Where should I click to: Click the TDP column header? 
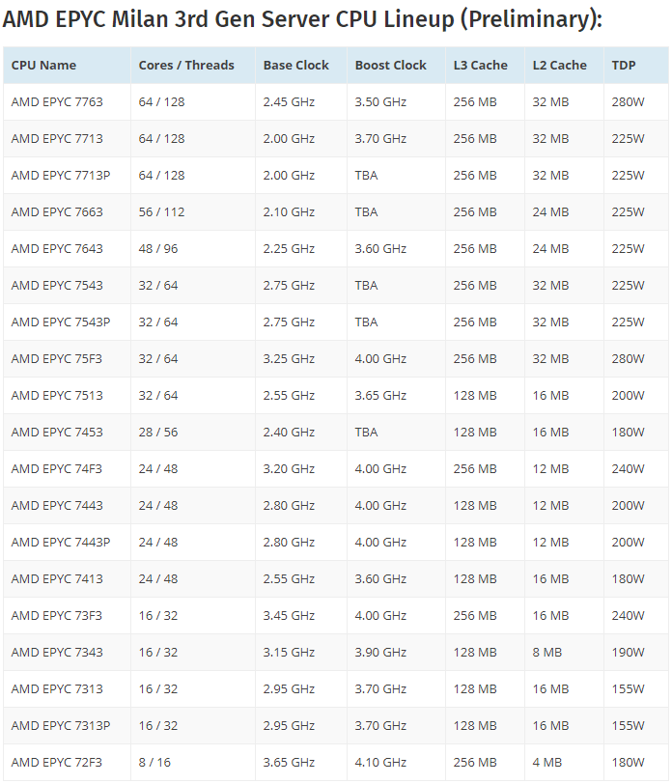[x=624, y=66]
